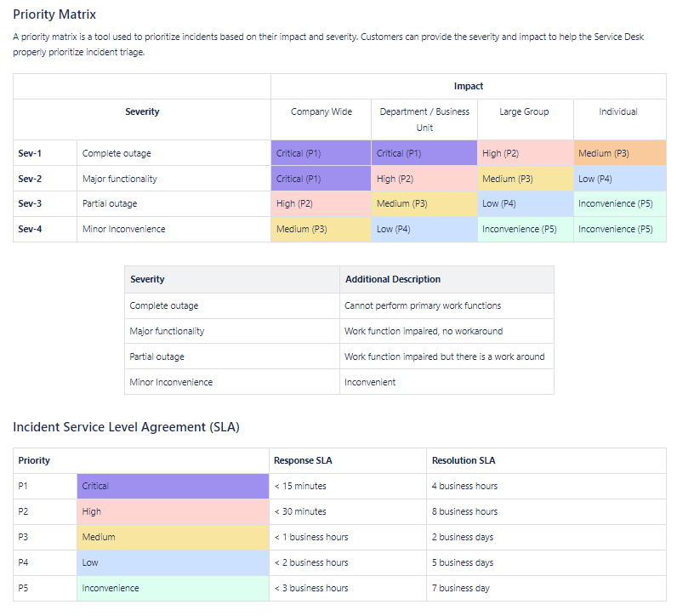This screenshot has width=677, height=616.
Task: Click the Priority Matrix heading
Action: 54,14
